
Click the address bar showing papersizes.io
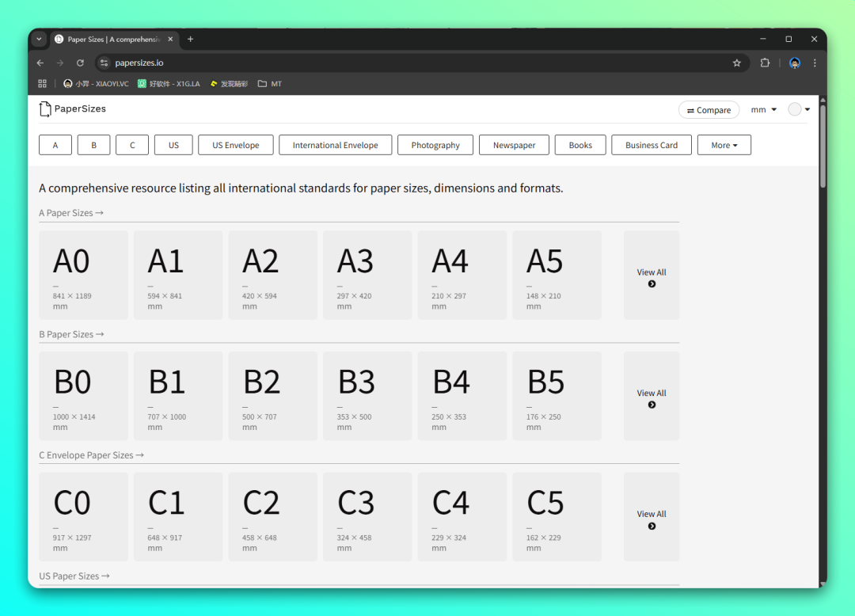396,63
